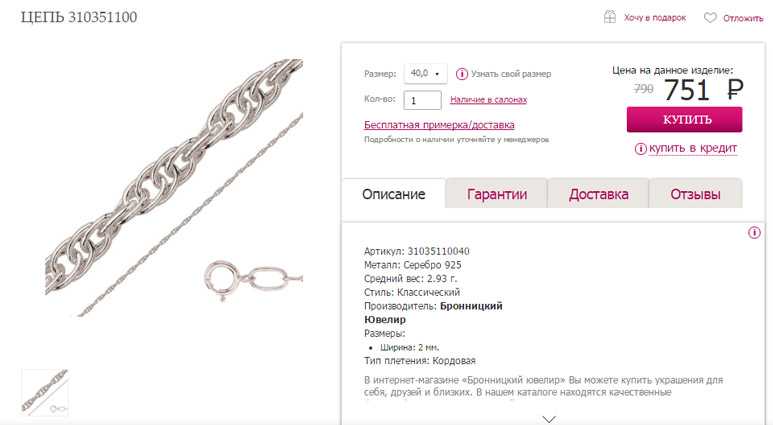The width and height of the screenshot is (773, 425).
Task: Select the Описание tab
Action: tap(393, 194)
